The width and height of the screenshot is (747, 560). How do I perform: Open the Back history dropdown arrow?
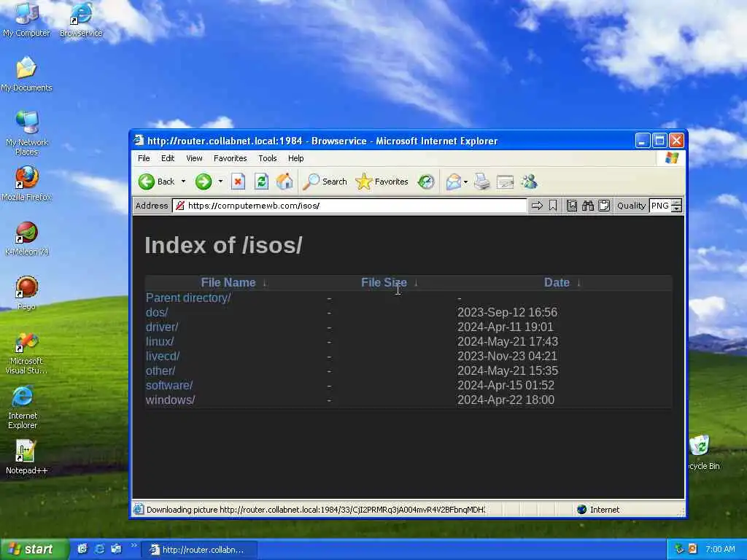point(183,182)
